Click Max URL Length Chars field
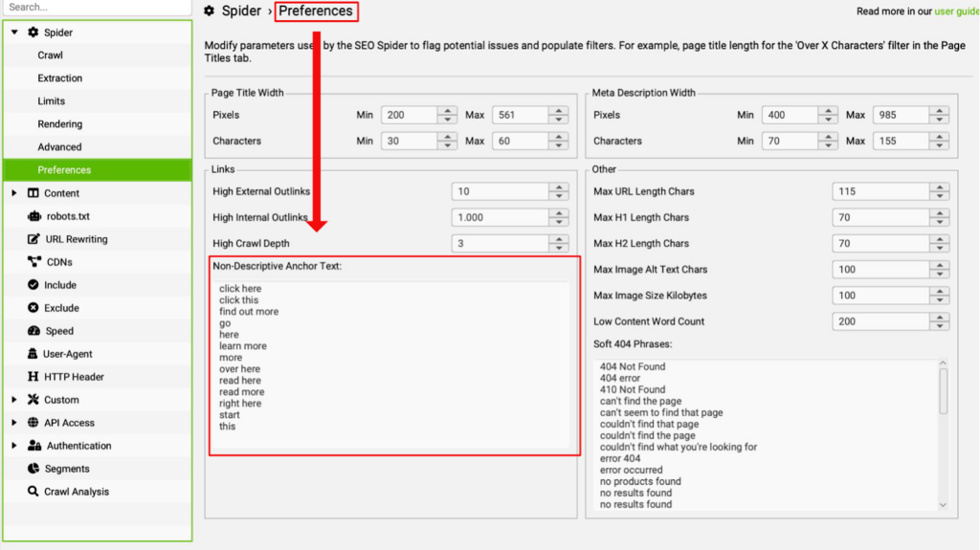 point(881,192)
